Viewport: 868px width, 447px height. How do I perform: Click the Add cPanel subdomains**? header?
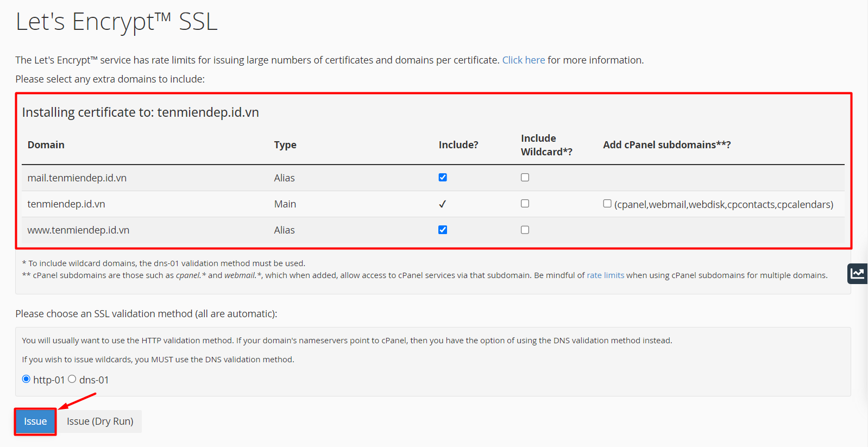coord(667,145)
